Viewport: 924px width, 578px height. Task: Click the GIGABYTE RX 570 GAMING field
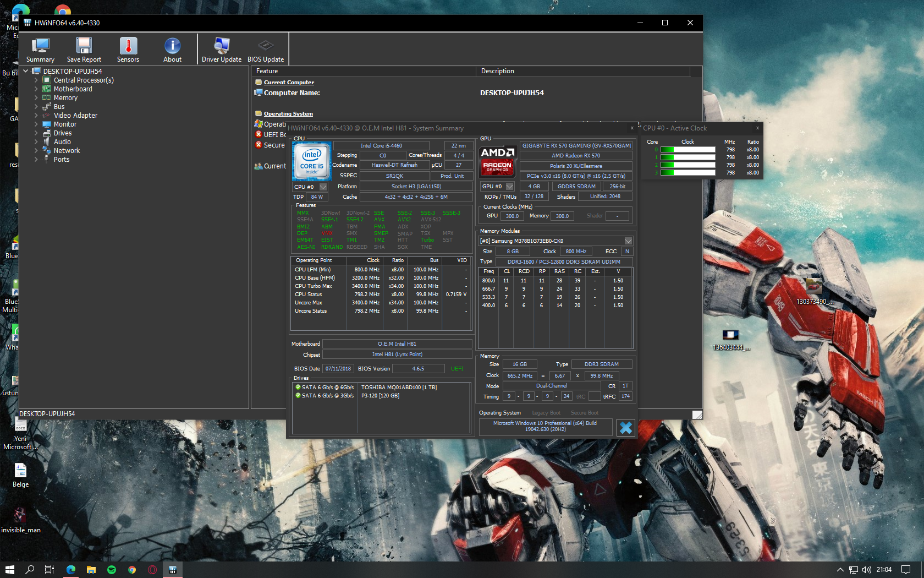pos(576,146)
